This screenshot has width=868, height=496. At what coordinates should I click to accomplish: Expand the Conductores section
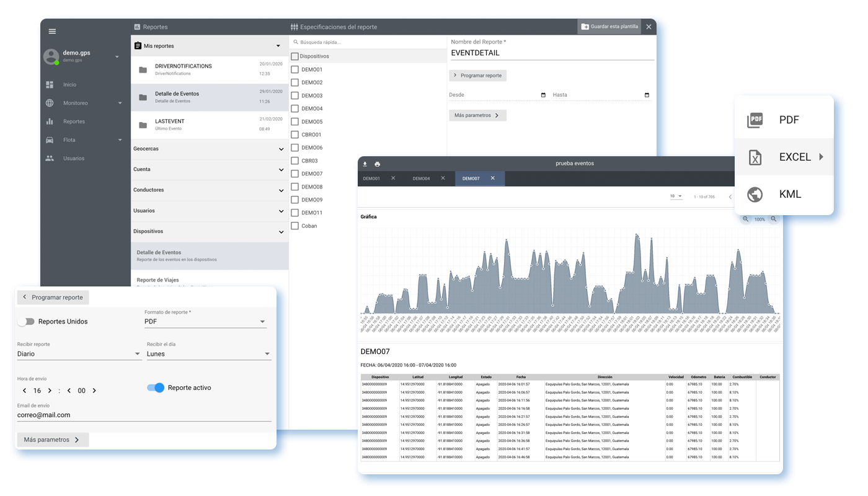[x=281, y=190]
